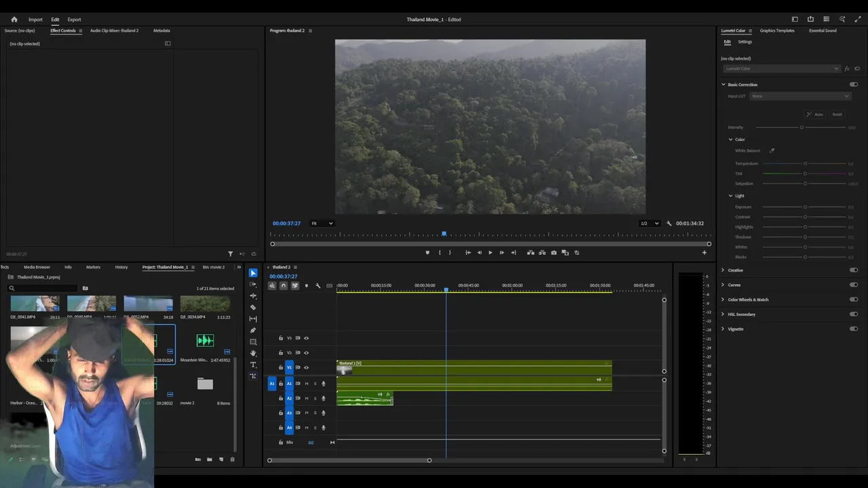The width and height of the screenshot is (868, 488).
Task: Toggle Linked Selection in timeline
Action: pos(295,286)
